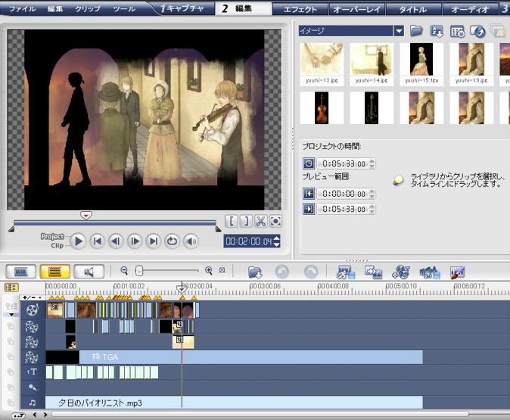Open the system volume speaker button
510x420 pixels.
pos(191,241)
